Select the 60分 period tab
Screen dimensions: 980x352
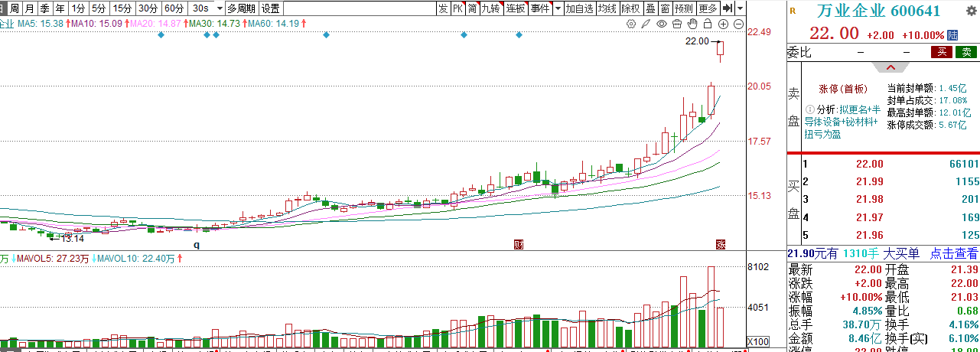pos(174,8)
